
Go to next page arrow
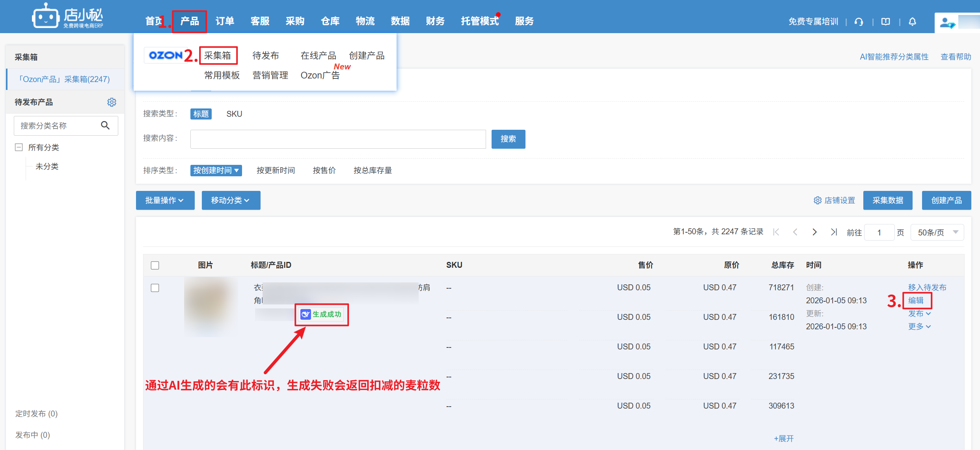(x=814, y=232)
